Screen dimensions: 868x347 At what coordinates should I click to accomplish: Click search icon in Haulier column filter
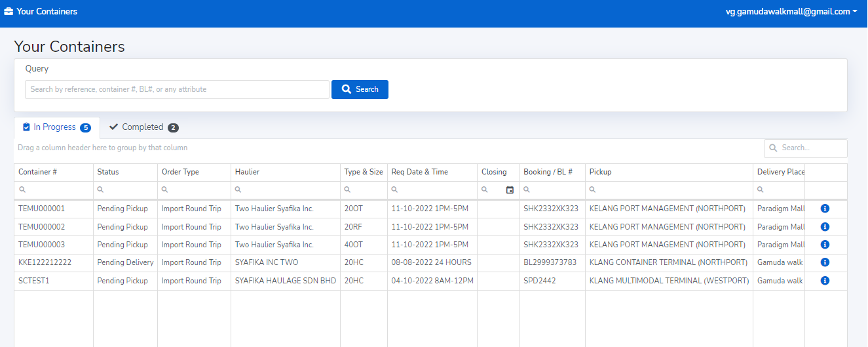pos(239,190)
